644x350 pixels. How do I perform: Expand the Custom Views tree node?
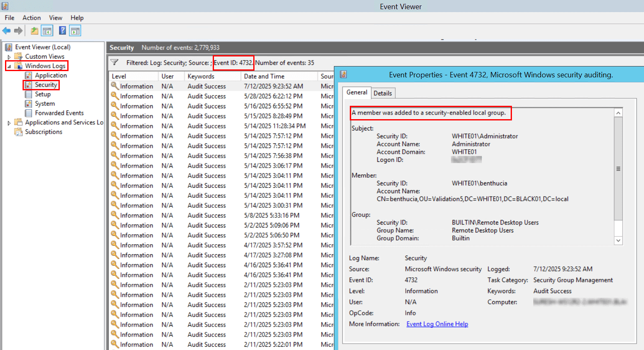coord(9,56)
